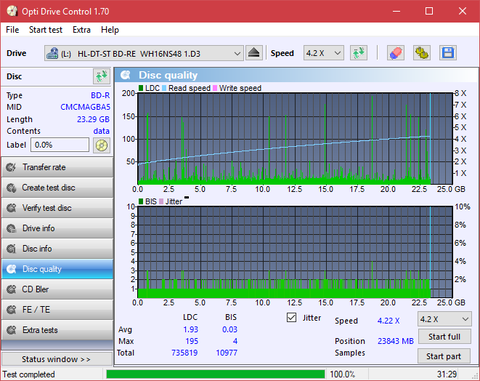The image size is (480, 381).
Task: Click the green BIS legend swatch
Action: [x=141, y=201]
